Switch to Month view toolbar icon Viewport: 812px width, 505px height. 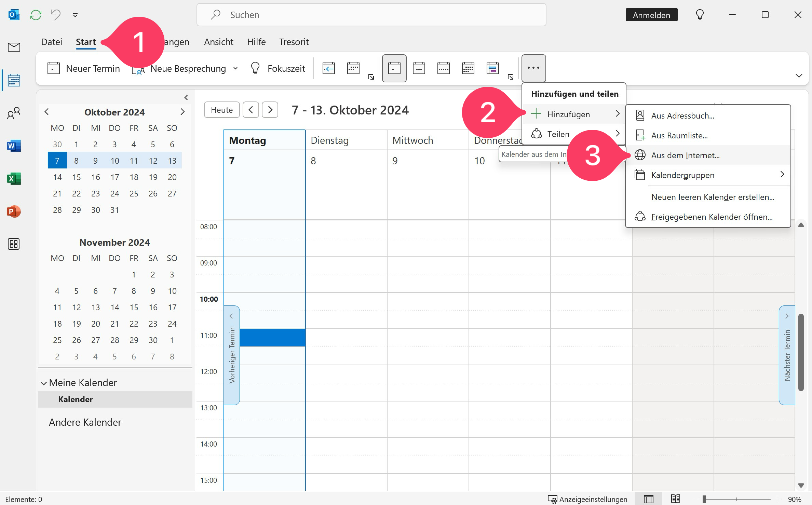point(468,68)
